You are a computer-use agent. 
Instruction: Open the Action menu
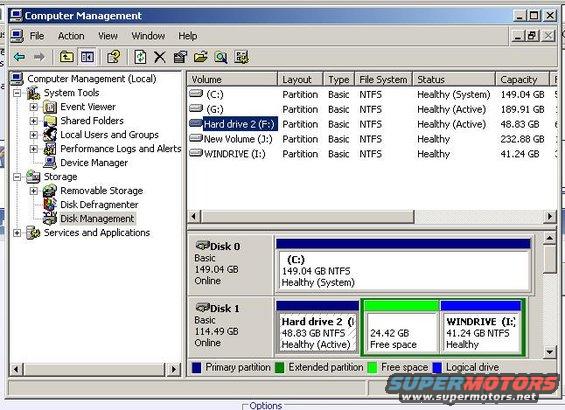coord(71,36)
